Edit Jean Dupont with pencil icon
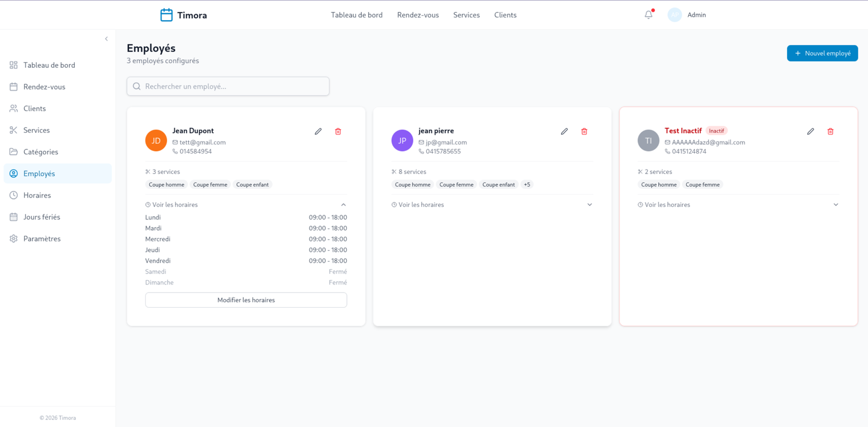Viewport: 868px width, 427px height. click(x=318, y=131)
